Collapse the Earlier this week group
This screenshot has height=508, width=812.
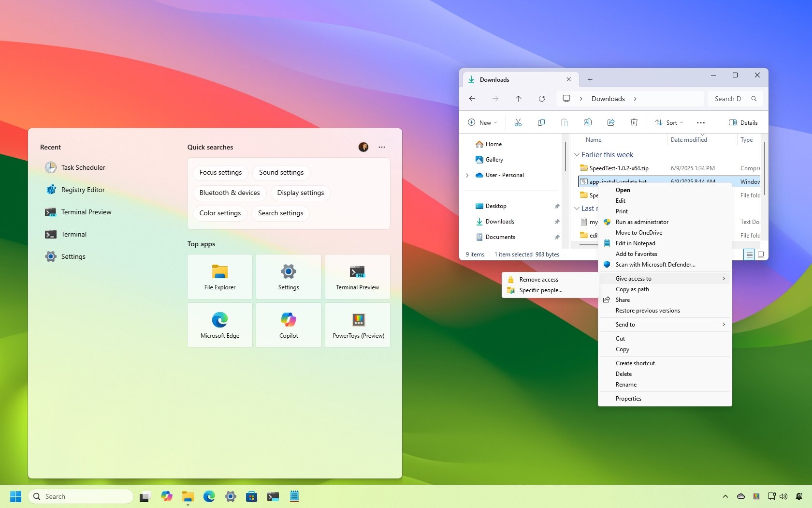577,154
